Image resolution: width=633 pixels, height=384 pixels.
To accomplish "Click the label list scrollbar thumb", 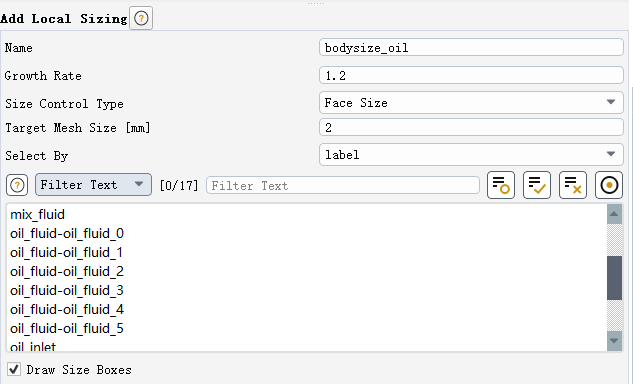I will [614, 278].
